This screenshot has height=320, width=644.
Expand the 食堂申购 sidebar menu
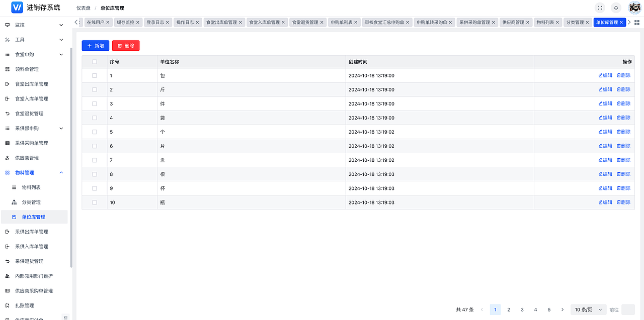34,54
